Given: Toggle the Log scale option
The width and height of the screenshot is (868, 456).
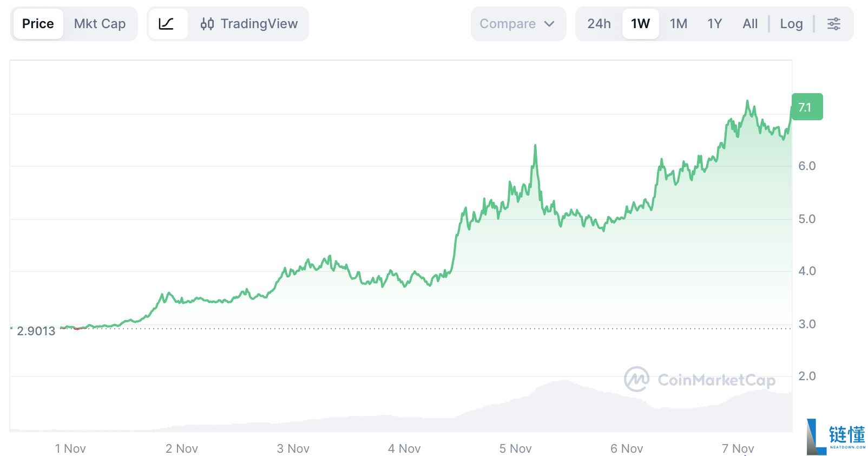Looking at the screenshot, I should point(791,24).
